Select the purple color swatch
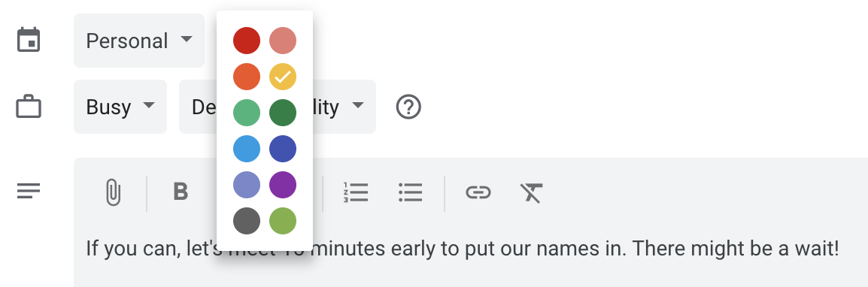 click(x=283, y=185)
